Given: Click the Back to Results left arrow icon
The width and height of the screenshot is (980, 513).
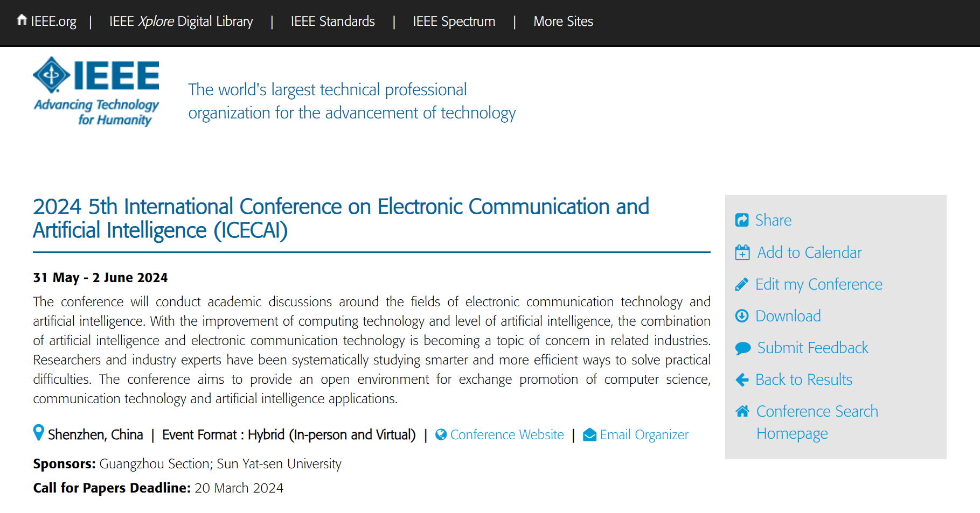Looking at the screenshot, I should pos(742,380).
